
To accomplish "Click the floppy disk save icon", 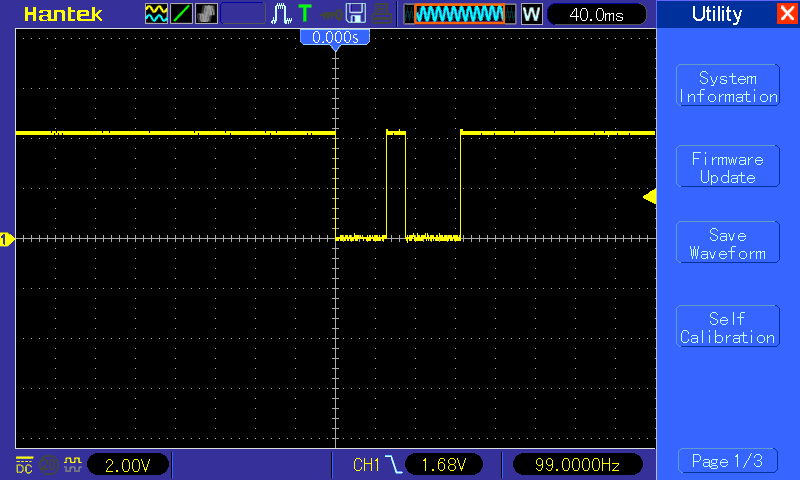I will (356, 14).
